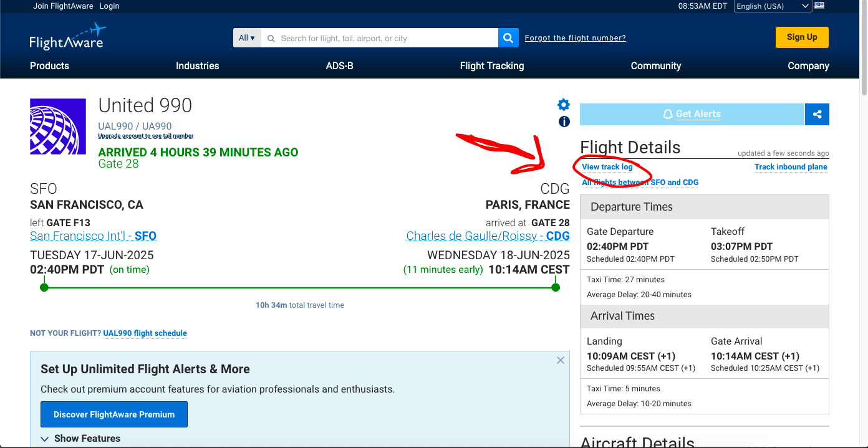Click the Departure Times section header
868x448 pixels.
coord(705,207)
